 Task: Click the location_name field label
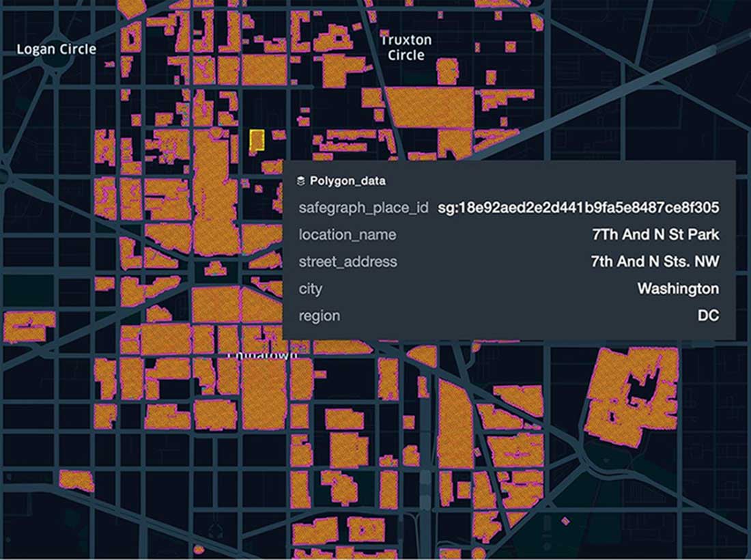click(x=347, y=235)
